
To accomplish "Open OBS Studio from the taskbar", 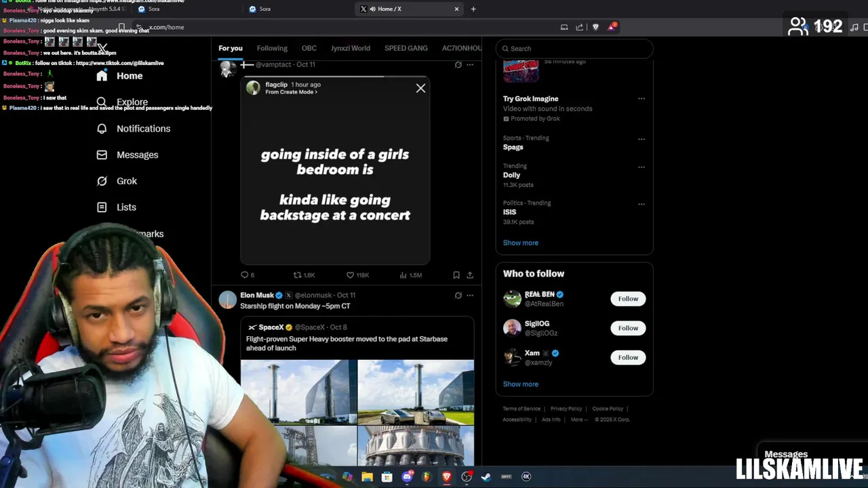I will click(467, 477).
